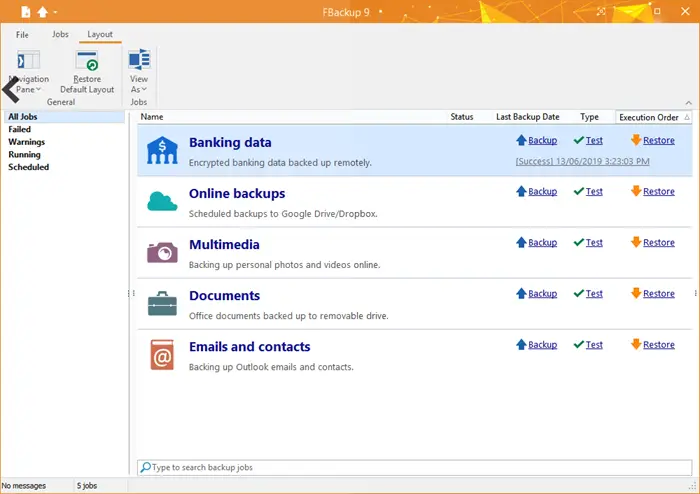Open the File menu

click(x=22, y=34)
